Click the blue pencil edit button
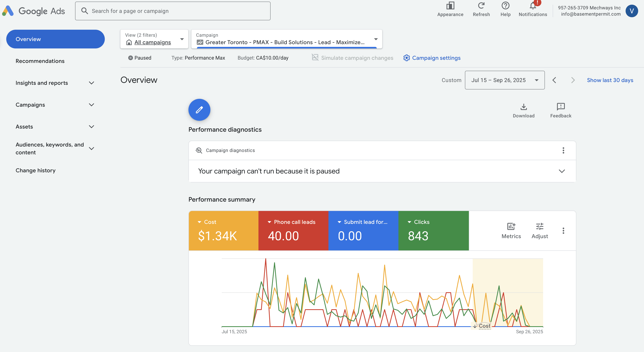Screen dimensions: 644x352 pos(199,110)
